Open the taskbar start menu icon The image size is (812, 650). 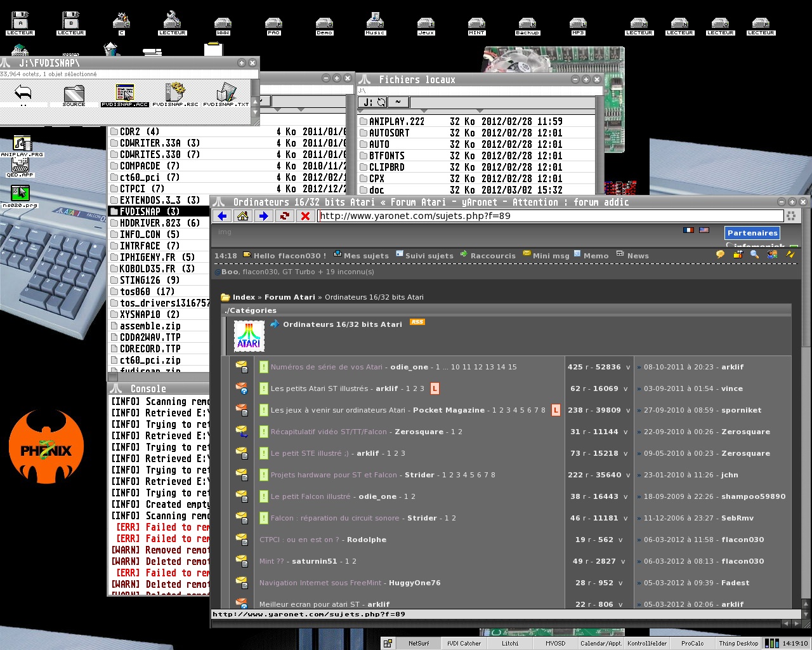tap(388, 643)
